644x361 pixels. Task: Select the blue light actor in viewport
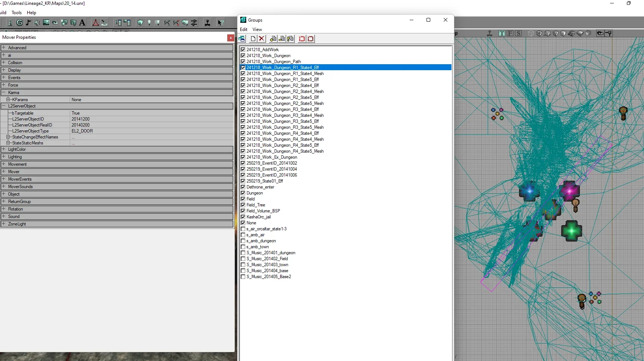pos(529,191)
